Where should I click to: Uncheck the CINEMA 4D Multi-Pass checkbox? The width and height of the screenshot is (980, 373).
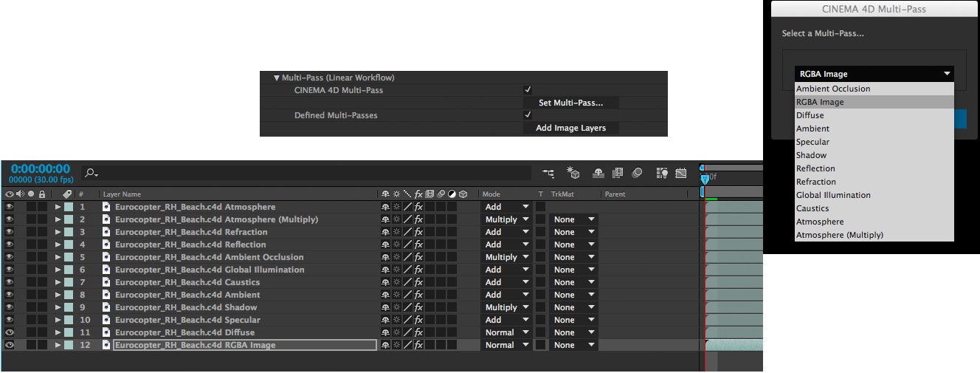coord(528,90)
